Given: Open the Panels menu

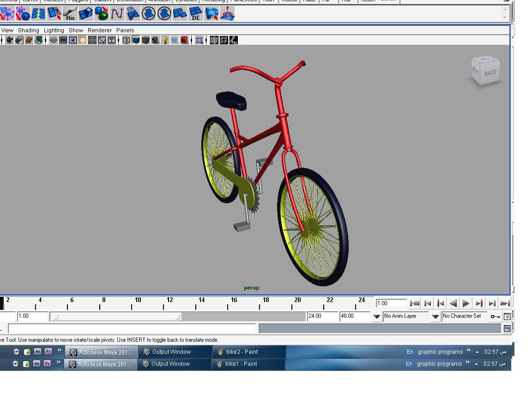Looking at the screenshot, I should [x=125, y=30].
